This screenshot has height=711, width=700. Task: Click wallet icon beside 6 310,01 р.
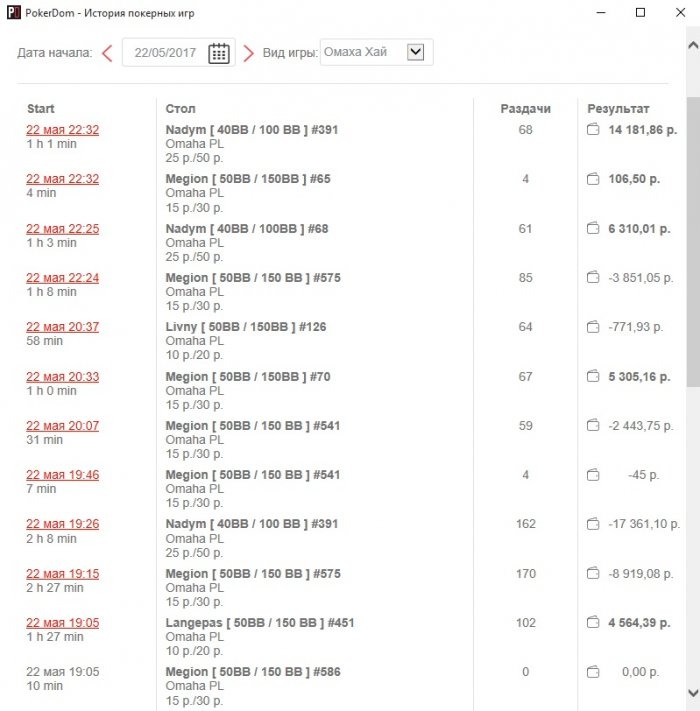593,228
